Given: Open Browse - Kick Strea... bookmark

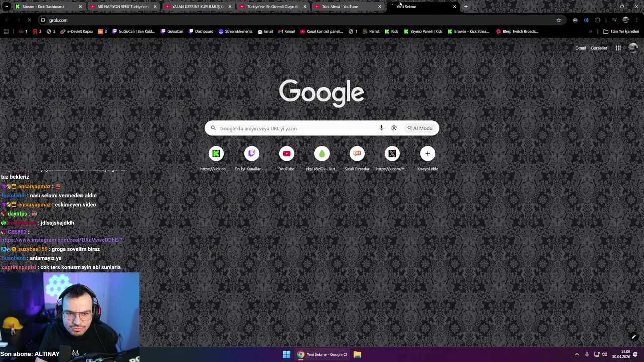Looking at the screenshot, I should point(468,31).
